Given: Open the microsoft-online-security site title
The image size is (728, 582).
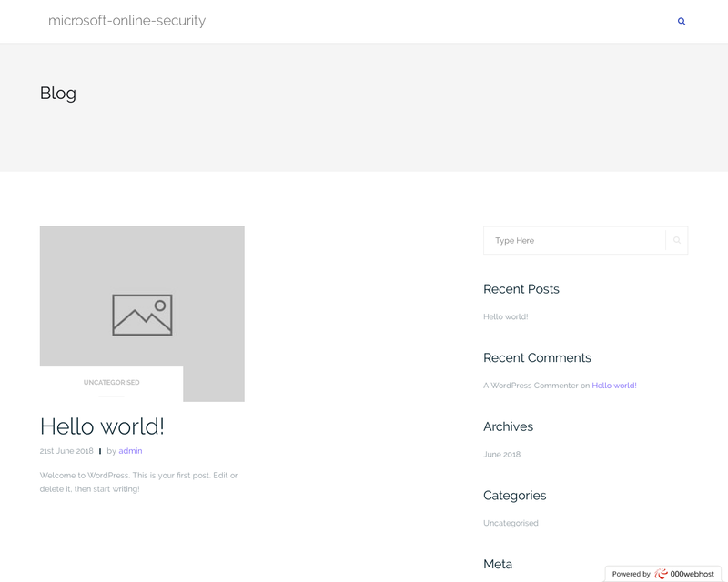Looking at the screenshot, I should 126,21.
